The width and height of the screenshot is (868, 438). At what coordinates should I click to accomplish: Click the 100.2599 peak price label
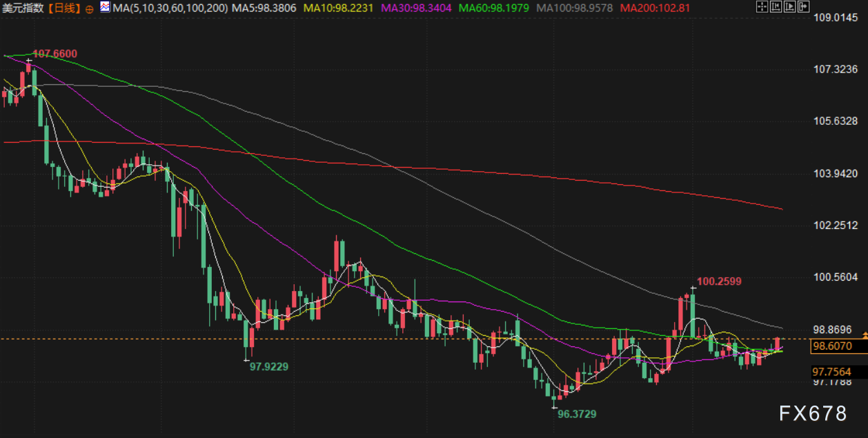click(x=719, y=281)
